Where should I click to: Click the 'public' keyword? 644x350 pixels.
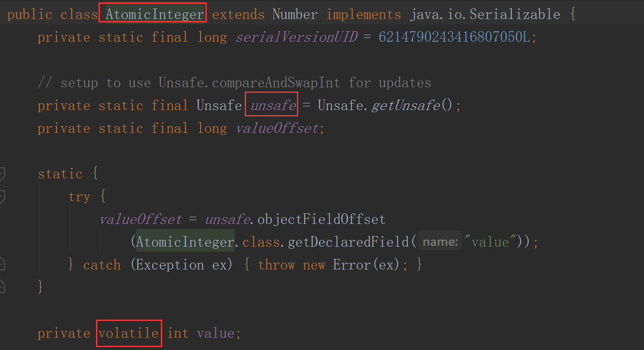(x=29, y=14)
